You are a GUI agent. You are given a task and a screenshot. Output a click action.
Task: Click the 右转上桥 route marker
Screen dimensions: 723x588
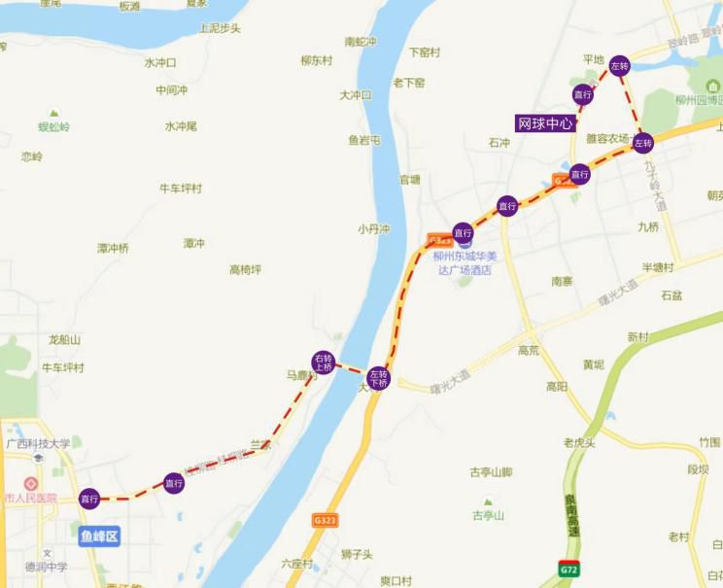click(x=324, y=363)
